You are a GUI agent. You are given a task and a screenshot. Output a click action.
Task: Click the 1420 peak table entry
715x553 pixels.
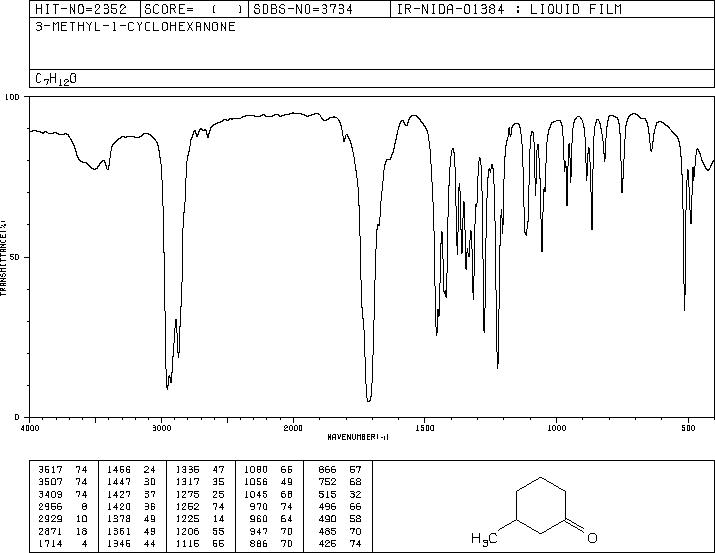tap(131, 506)
